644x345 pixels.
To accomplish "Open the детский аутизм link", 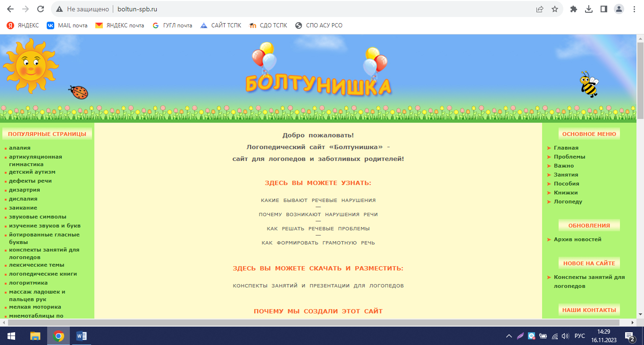I will coord(32,172).
